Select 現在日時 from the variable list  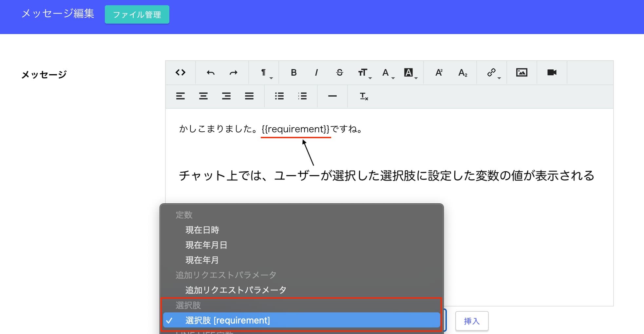[301, 230]
